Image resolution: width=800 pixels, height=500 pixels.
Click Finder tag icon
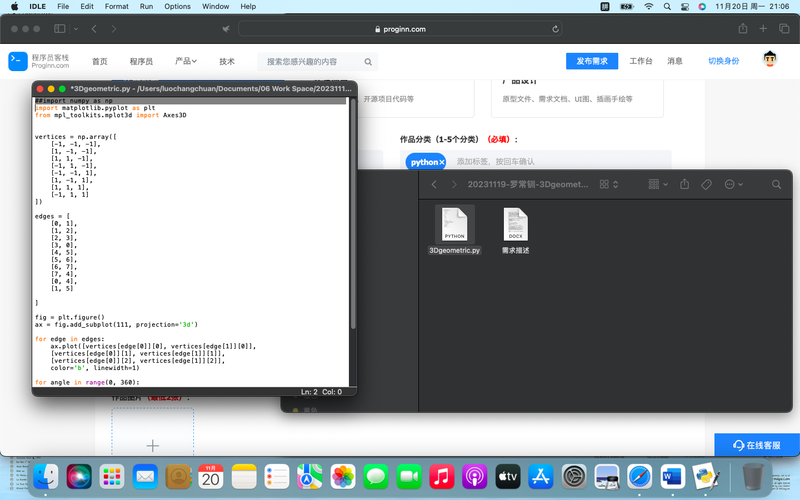click(x=707, y=184)
